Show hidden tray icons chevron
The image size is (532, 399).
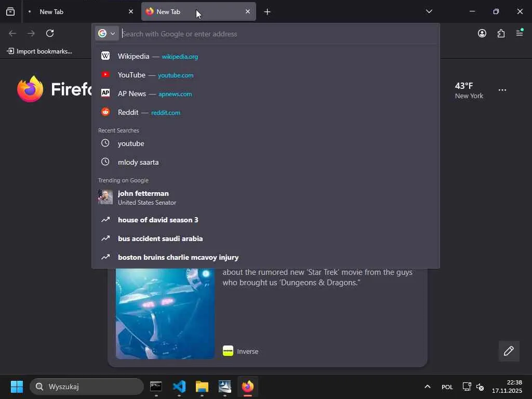coord(428,387)
